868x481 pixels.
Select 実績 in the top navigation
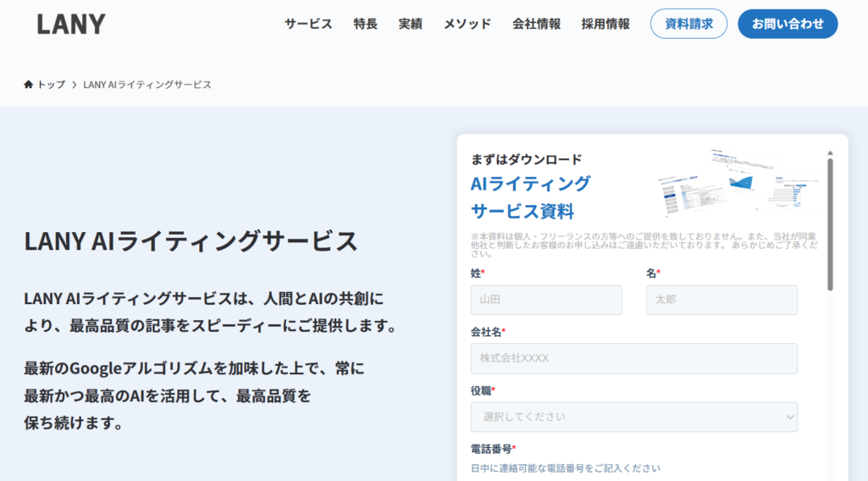pos(411,24)
